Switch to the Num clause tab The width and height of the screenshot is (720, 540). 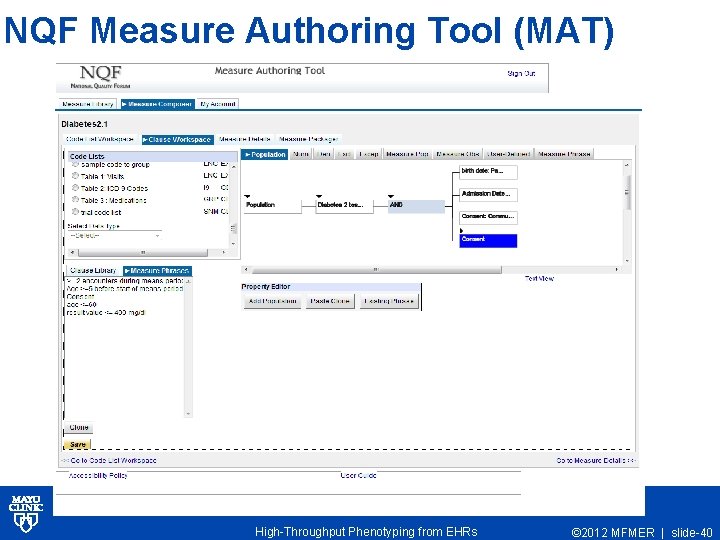pyautogui.click(x=301, y=154)
